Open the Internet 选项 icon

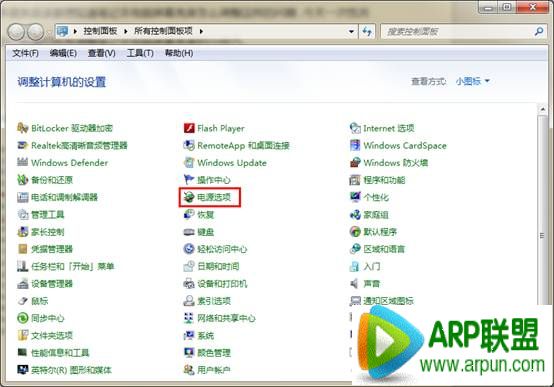coord(355,128)
